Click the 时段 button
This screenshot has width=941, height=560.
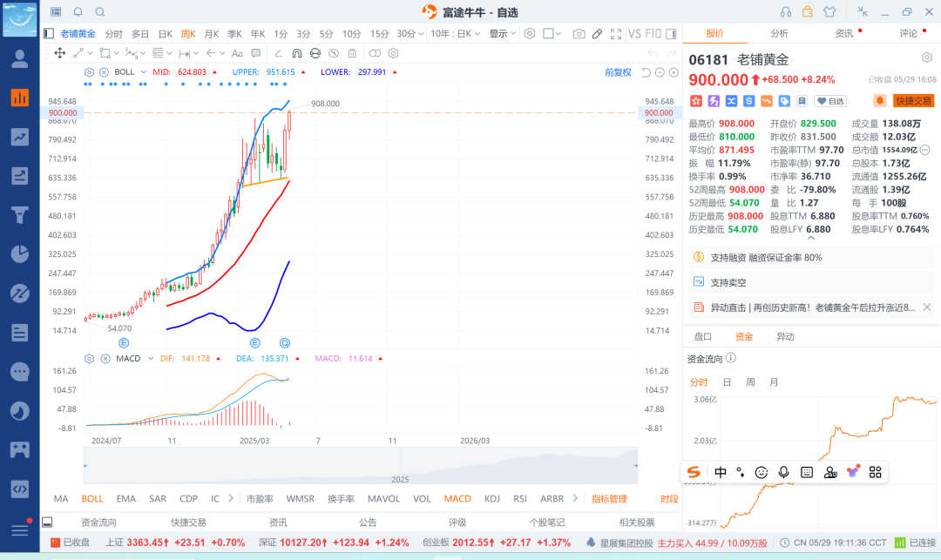[x=669, y=499]
